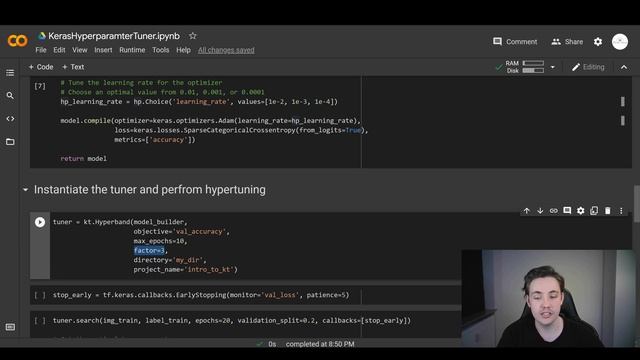Open the Tools menu
This screenshot has width=640, height=360.
click(x=160, y=50)
